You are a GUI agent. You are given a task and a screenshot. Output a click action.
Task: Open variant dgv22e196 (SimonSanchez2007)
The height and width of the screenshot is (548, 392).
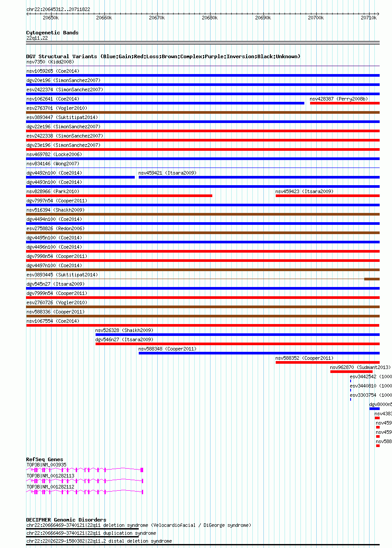click(63, 127)
